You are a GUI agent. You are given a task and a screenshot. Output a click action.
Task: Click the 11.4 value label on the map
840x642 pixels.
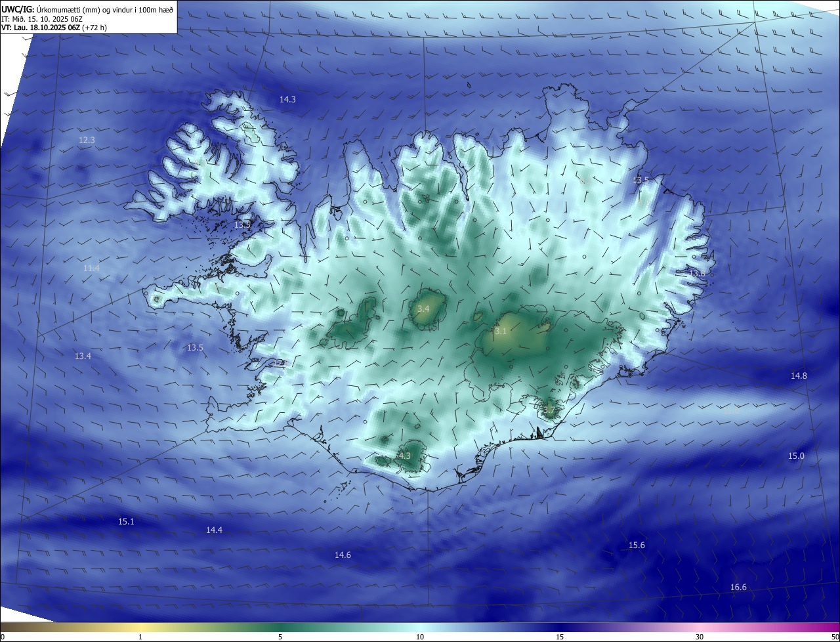(91, 268)
